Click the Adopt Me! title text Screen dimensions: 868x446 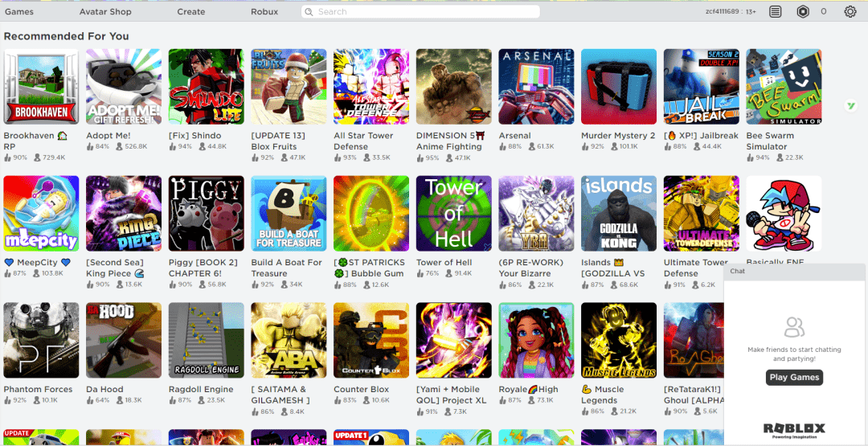pyautogui.click(x=108, y=136)
